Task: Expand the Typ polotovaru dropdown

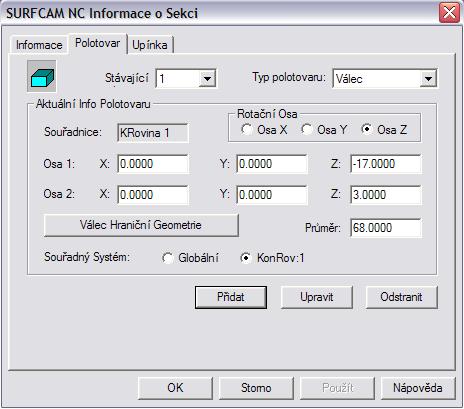Action: (428, 79)
